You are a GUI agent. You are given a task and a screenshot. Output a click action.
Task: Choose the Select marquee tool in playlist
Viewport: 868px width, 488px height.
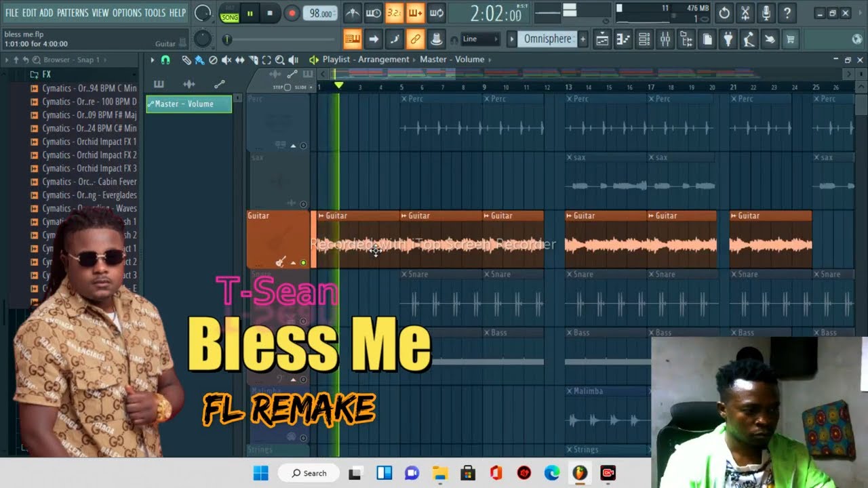[x=267, y=60]
